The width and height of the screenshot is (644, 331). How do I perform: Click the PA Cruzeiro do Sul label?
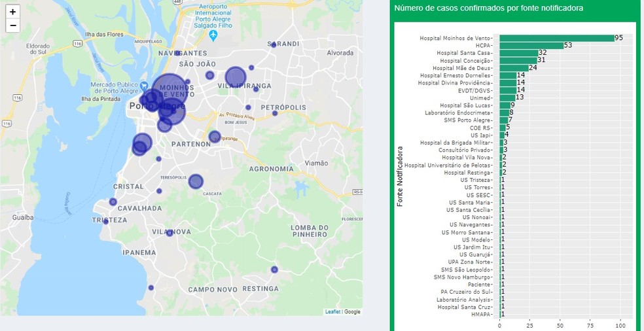point(466,292)
